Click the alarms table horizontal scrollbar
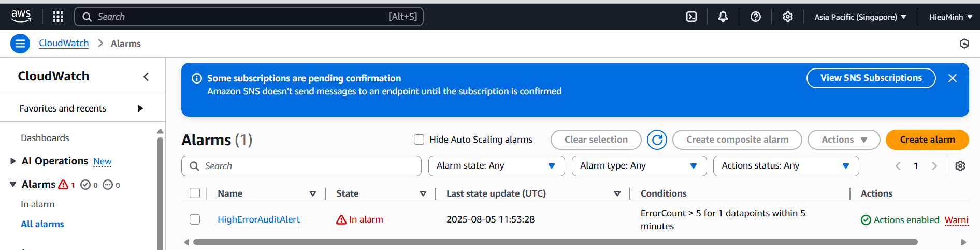 (555, 242)
